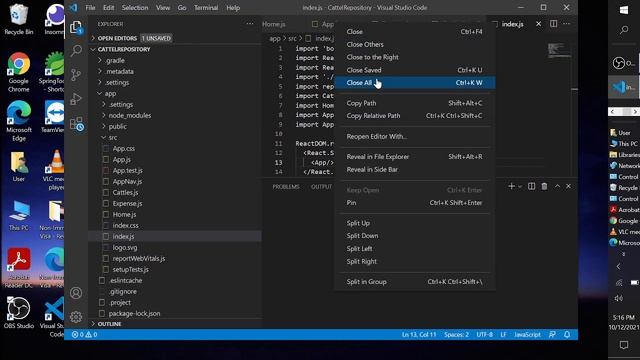Close the index.js editor tab
The height and width of the screenshot is (360, 640).
click(538, 24)
